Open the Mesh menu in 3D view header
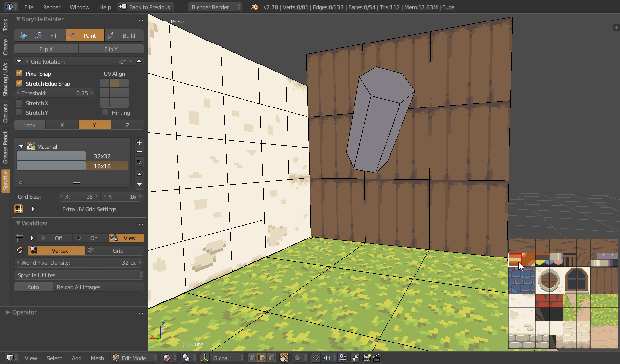Image resolution: width=620 pixels, height=364 pixels. coord(97,358)
